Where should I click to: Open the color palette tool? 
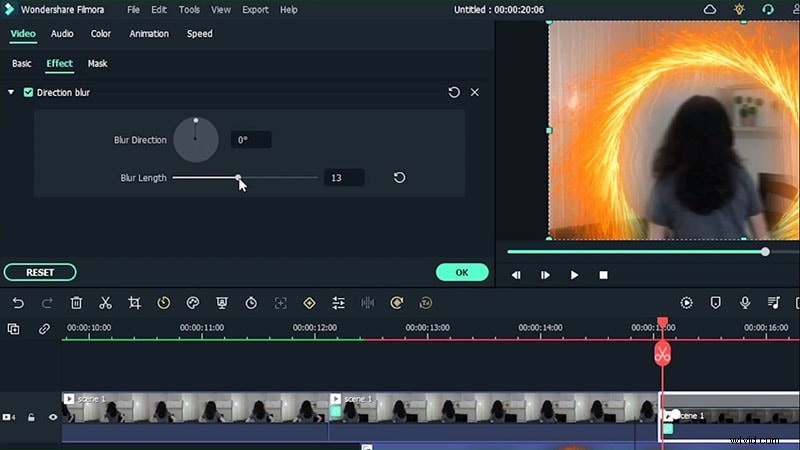click(x=193, y=303)
